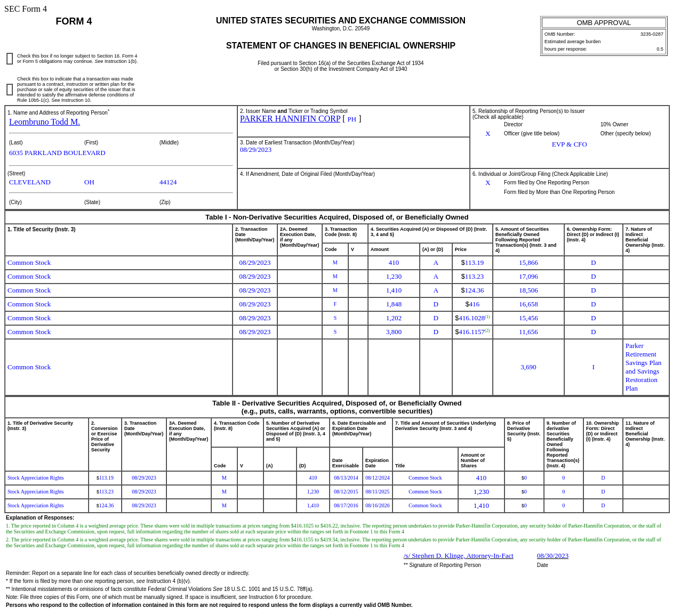Click the 3,690 indirect shares amount
Image resolution: width=674 pixels, height=616 pixels.
point(528,367)
